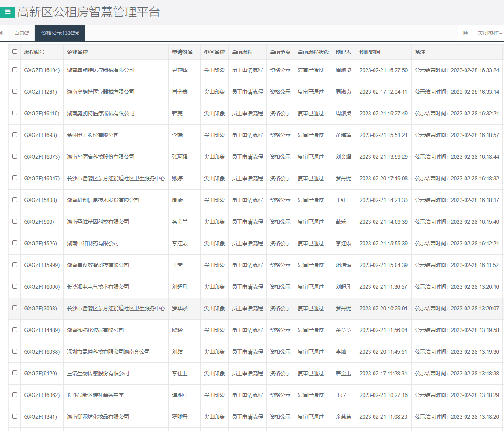Switch to the 首页 tab

tap(19, 33)
